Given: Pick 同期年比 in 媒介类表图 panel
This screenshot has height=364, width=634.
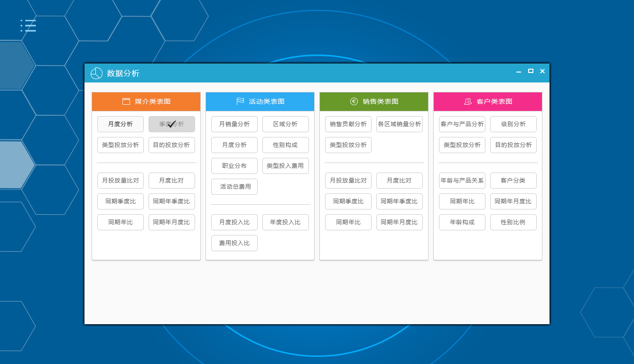Looking at the screenshot, I should pyautogui.click(x=121, y=222).
